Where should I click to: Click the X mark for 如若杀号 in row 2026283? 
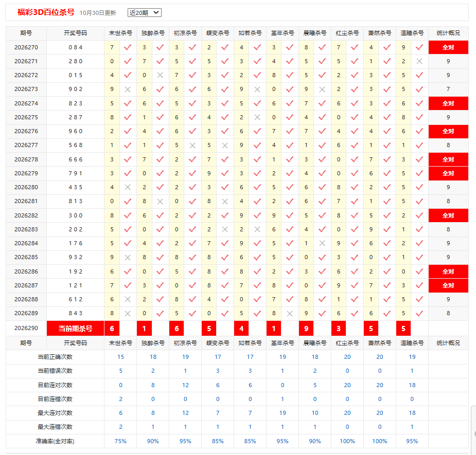[257, 230]
